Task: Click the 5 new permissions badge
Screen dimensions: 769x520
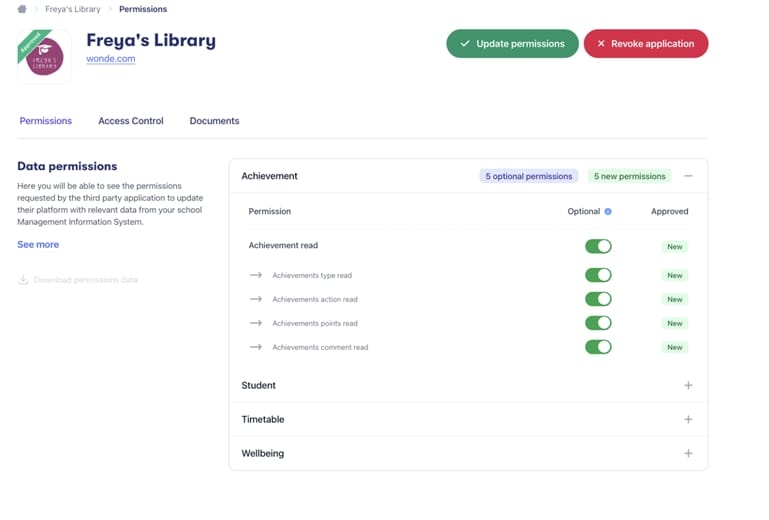Action: pos(630,176)
